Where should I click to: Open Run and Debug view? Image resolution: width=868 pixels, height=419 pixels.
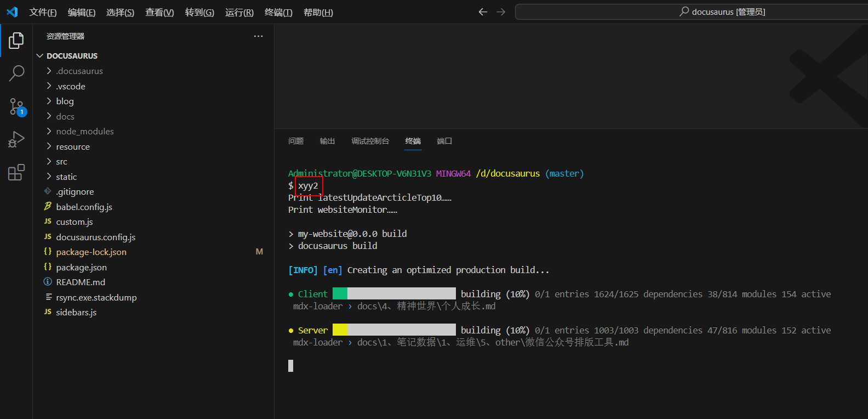pos(16,139)
